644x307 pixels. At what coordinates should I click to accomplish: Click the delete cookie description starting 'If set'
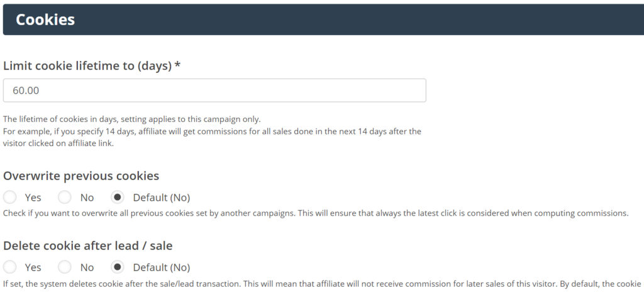tap(321, 284)
